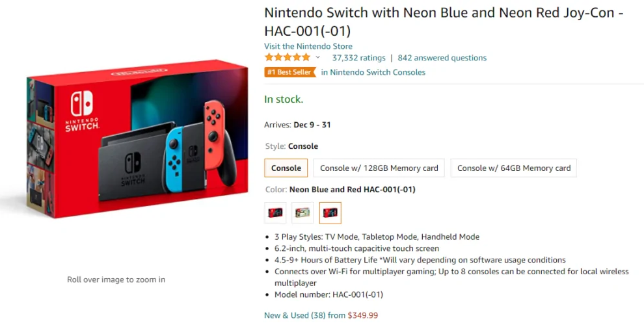This screenshot has height=323, width=644.
Task: Click the Nintendo Switch box product image
Action: pyautogui.click(x=137, y=140)
